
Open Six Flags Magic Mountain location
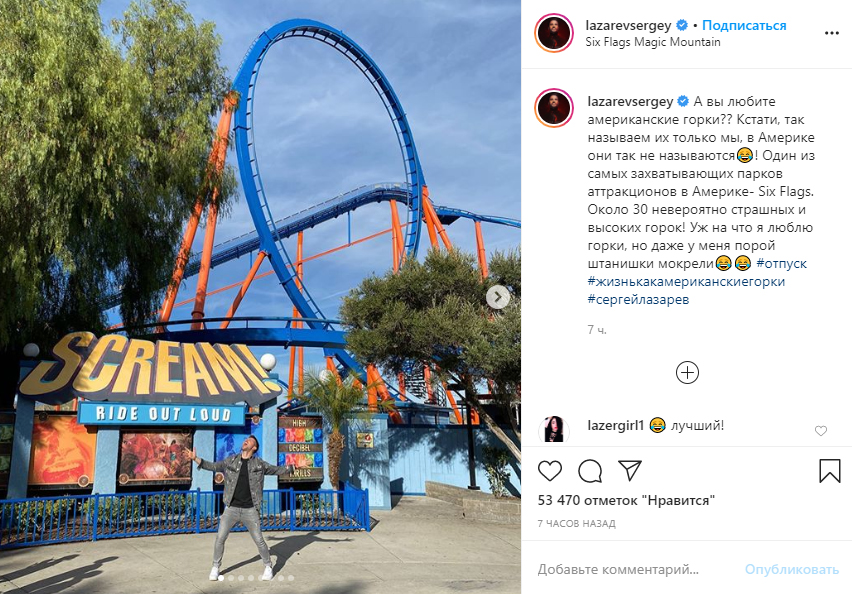coord(653,42)
